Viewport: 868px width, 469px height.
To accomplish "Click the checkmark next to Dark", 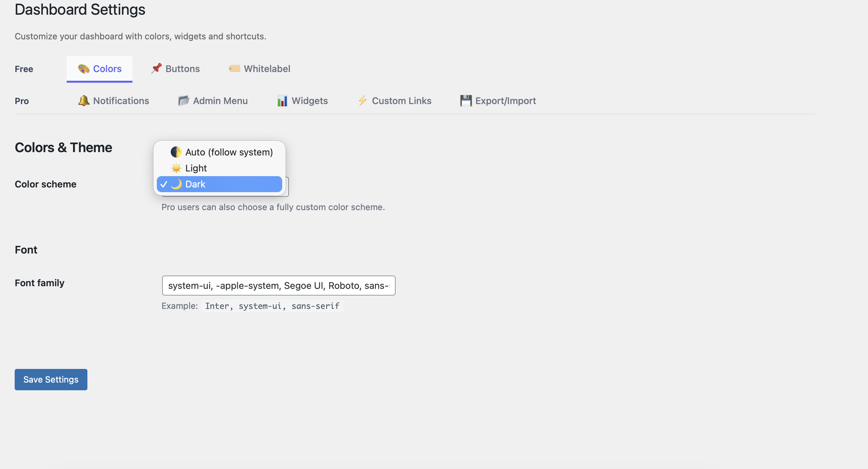I will click(164, 184).
